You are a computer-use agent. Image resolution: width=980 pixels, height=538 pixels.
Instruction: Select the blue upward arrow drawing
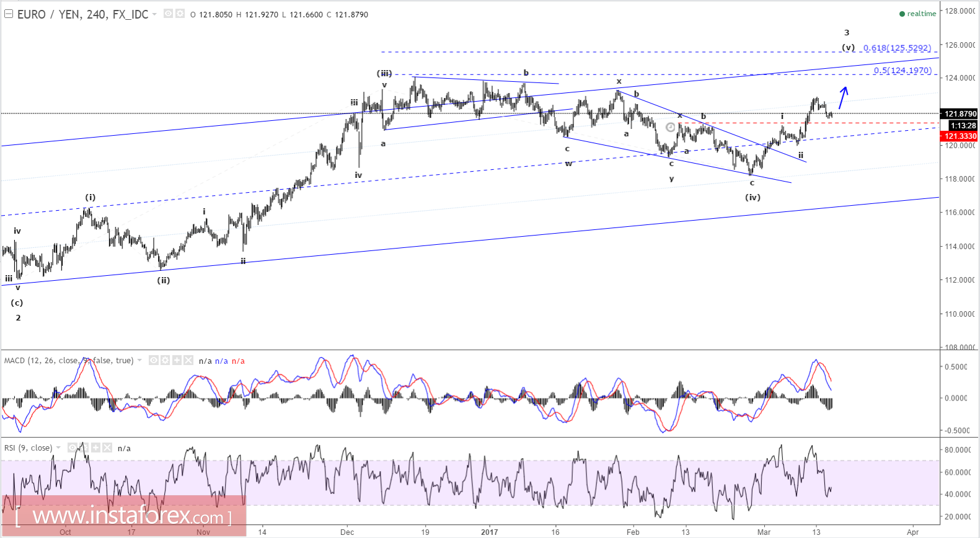pyautogui.click(x=843, y=98)
